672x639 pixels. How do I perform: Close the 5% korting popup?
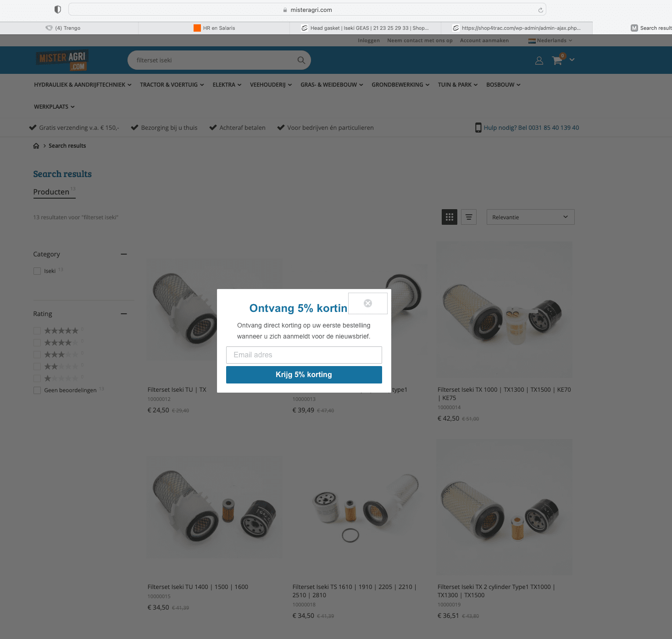[368, 303]
